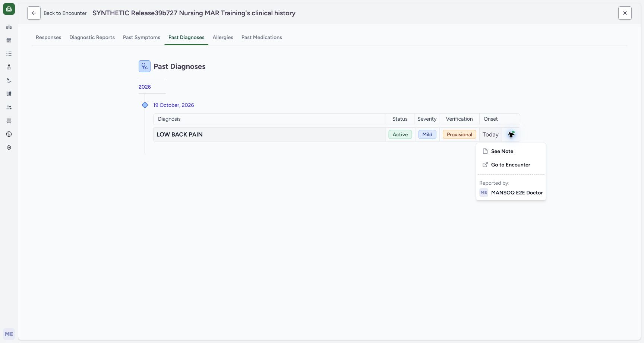Select the patient person icon in sidebar
The image size is (644, 343).
point(9,67)
